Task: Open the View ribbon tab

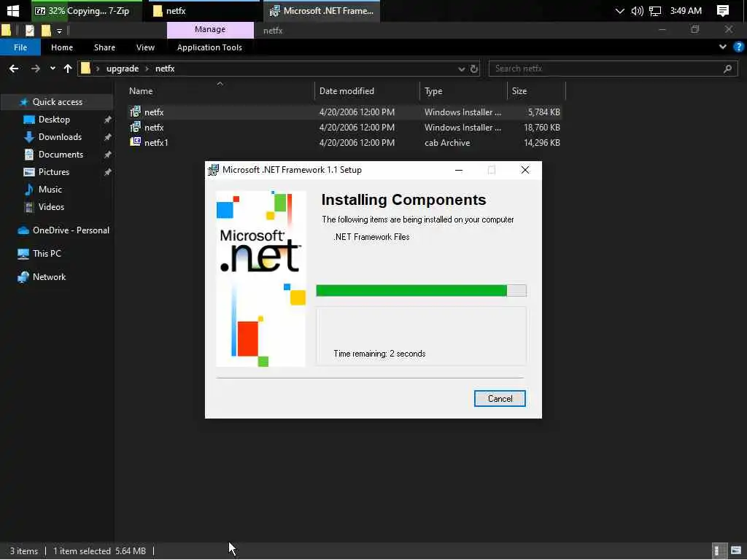Action: pyautogui.click(x=145, y=47)
